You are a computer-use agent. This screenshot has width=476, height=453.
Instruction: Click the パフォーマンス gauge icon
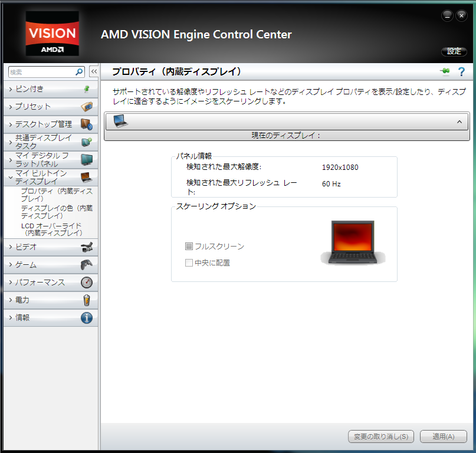click(87, 283)
